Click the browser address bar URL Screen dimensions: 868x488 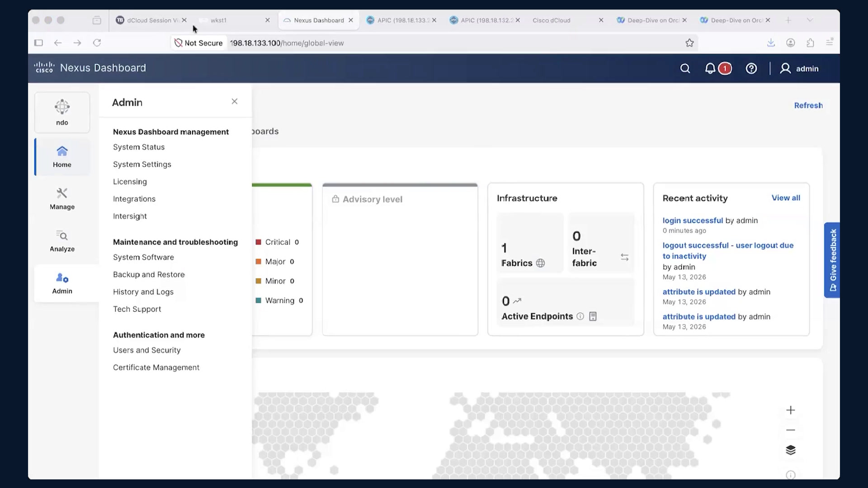(x=287, y=43)
